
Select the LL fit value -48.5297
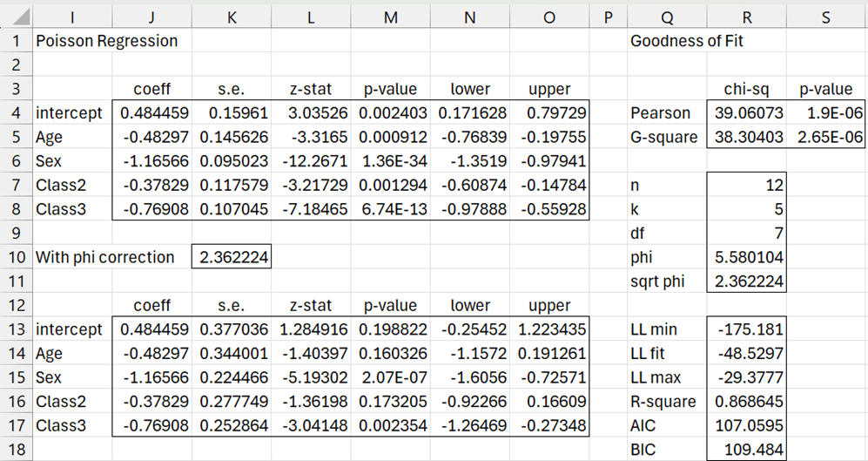[747, 354]
